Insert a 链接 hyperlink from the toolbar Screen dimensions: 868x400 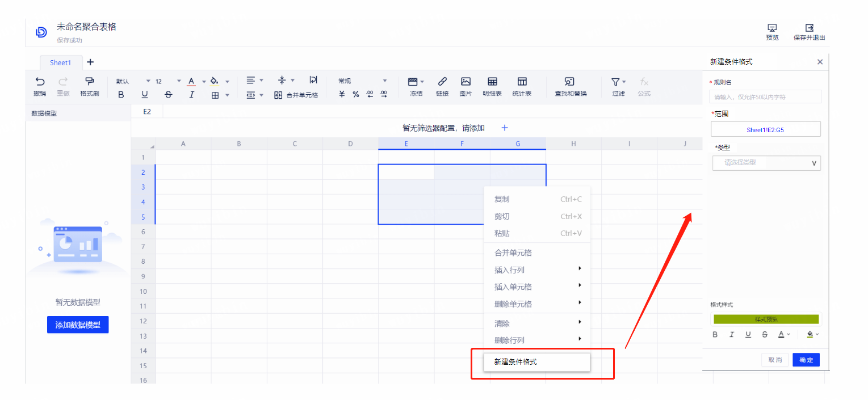pos(442,82)
